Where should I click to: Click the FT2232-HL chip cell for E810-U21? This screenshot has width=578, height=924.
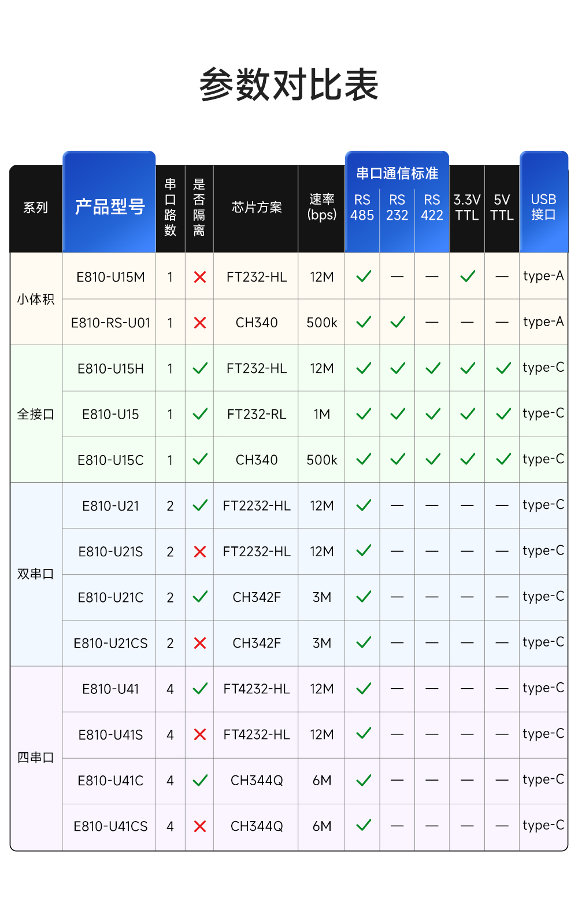pos(257,506)
